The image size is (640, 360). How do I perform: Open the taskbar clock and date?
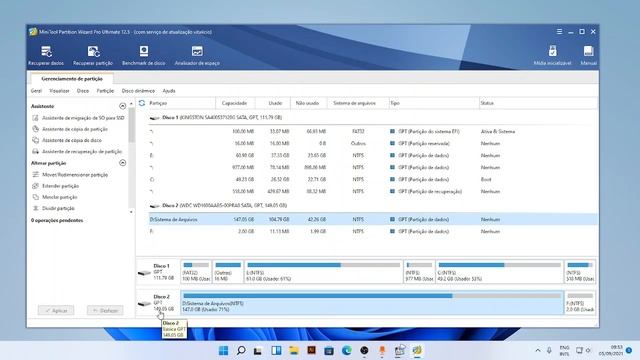(x=611, y=350)
